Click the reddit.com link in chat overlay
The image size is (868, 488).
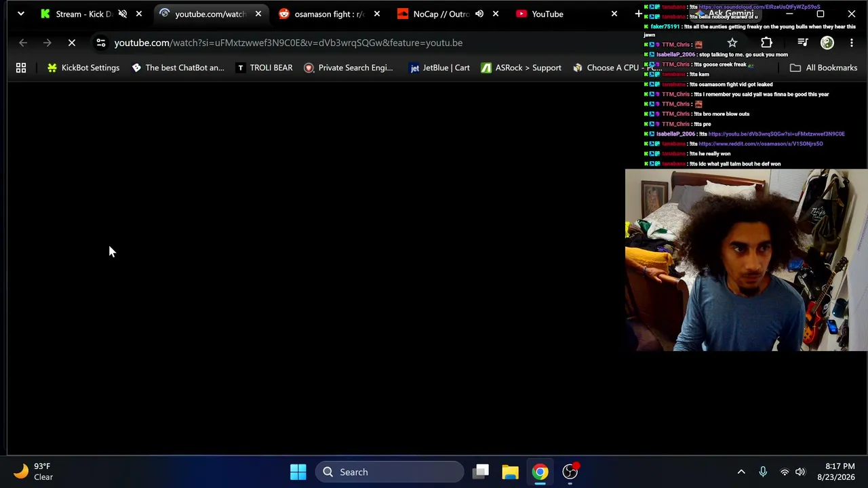(760, 144)
